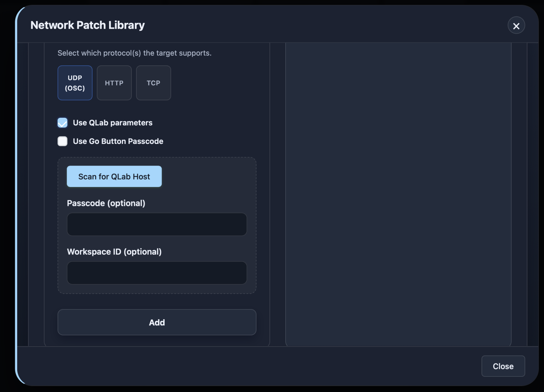Click inside the Passcode input field
The image size is (544, 392).
tap(157, 224)
